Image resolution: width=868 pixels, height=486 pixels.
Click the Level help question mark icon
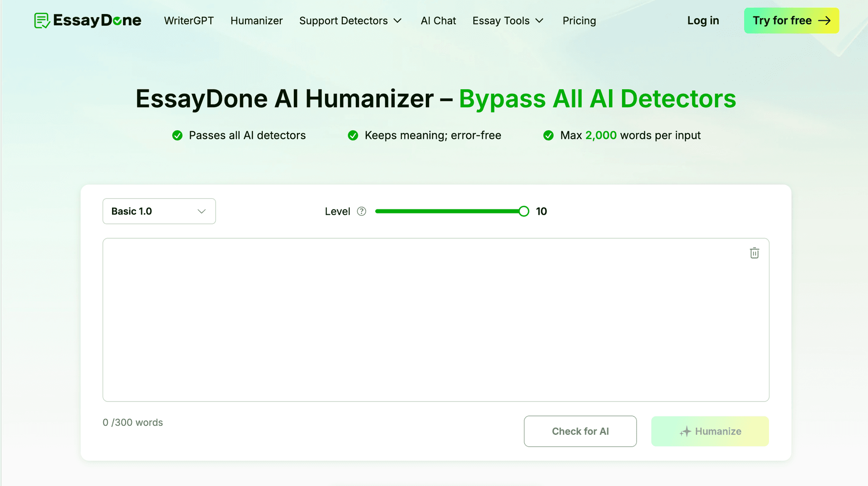tap(361, 211)
